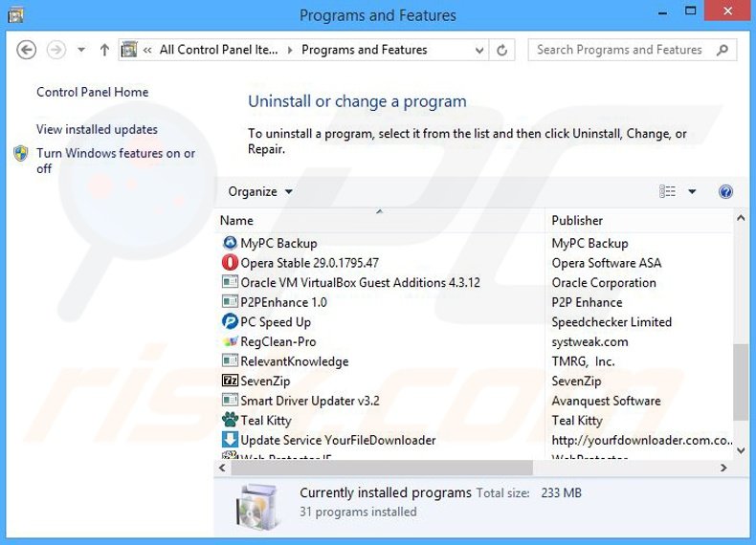Click the P2PEnhance 1.0 program icon

point(230,301)
